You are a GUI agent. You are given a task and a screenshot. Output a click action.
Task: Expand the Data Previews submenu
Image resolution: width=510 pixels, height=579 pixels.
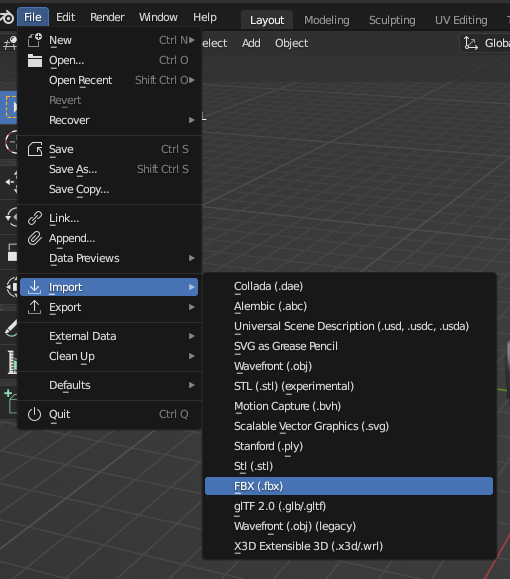(x=109, y=258)
